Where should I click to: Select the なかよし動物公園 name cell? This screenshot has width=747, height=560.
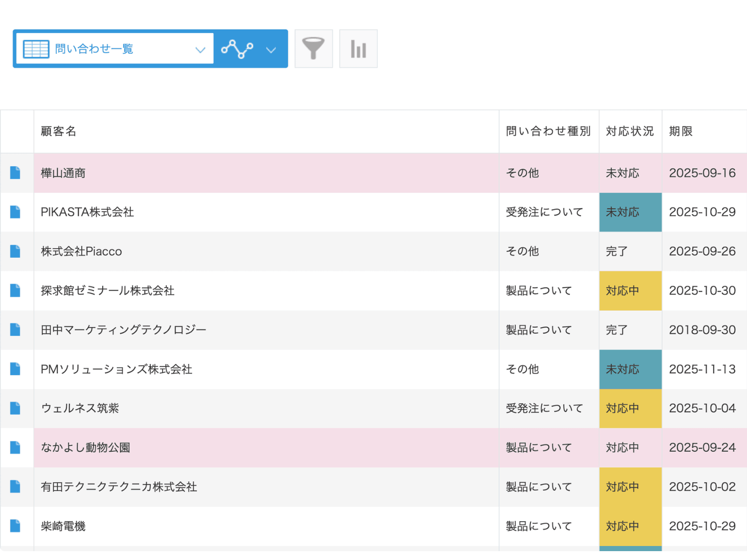tap(267, 448)
